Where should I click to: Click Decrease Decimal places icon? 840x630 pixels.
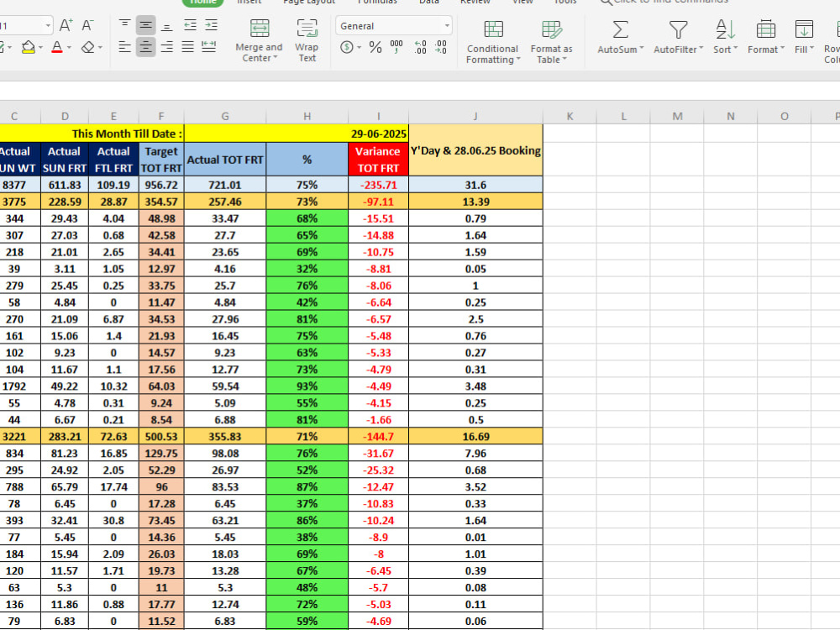pos(440,47)
